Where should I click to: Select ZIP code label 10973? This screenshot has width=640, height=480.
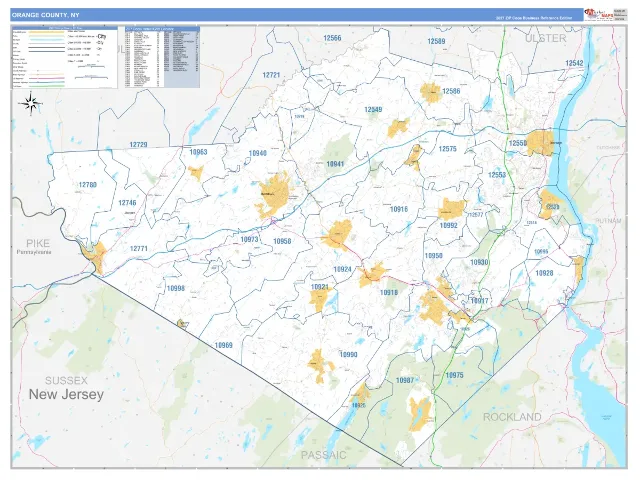(x=249, y=239)
